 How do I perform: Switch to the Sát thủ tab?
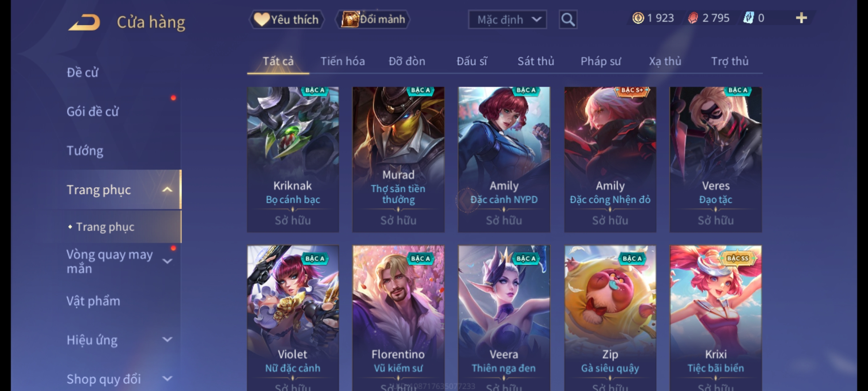pos(536,61)
